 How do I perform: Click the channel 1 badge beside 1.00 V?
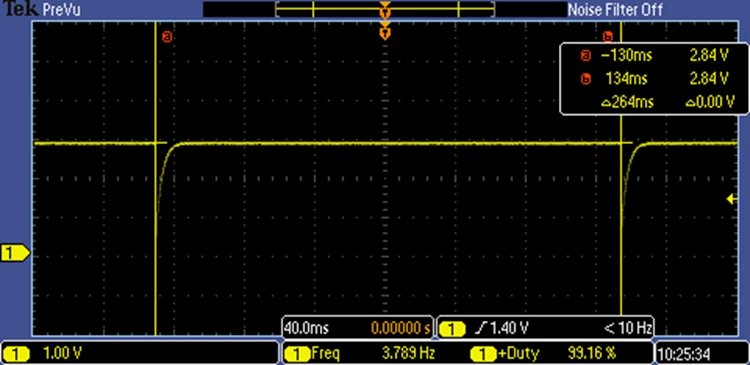(16, 354)
